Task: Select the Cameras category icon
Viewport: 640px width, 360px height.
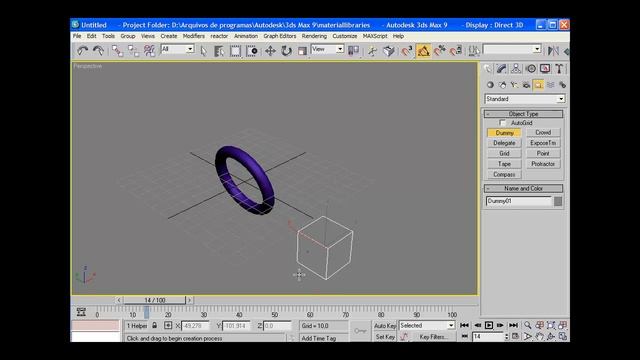Action: click(x=527, y=85)
